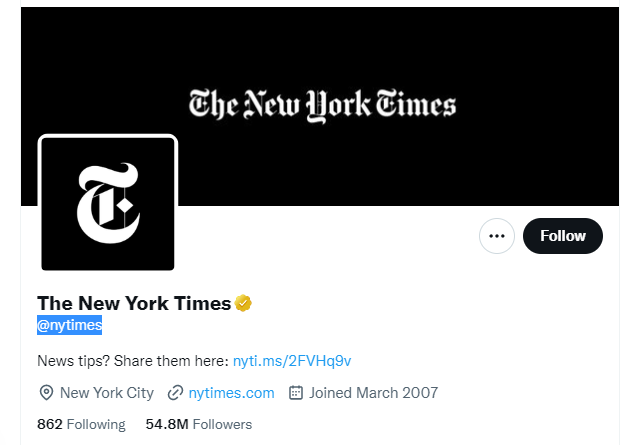
Task: Click the Followers label
Action: (223, 424)
